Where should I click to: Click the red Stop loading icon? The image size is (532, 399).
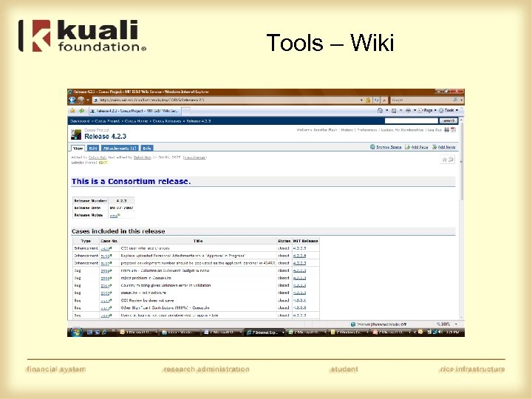(384, 100)
